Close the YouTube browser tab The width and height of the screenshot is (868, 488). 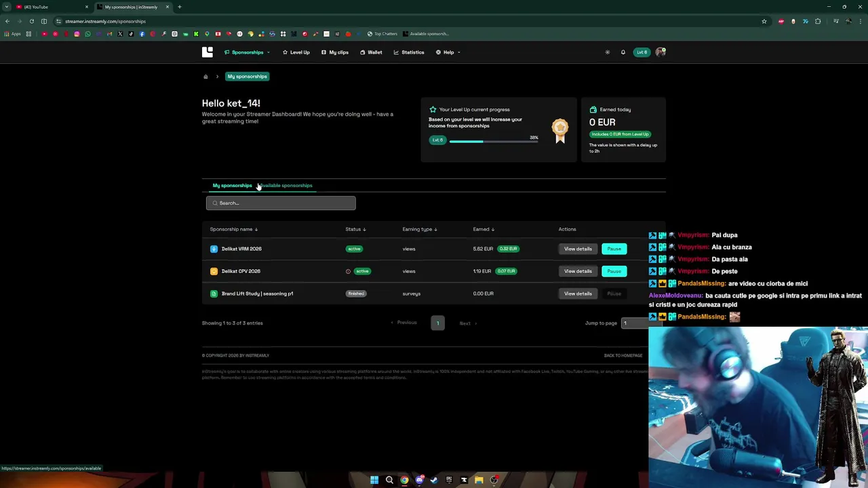coord(86,7)
